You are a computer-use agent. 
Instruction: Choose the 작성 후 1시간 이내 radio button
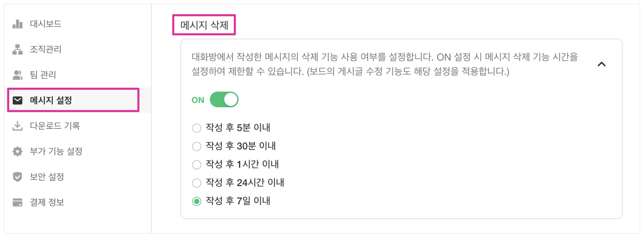(196, 164)
